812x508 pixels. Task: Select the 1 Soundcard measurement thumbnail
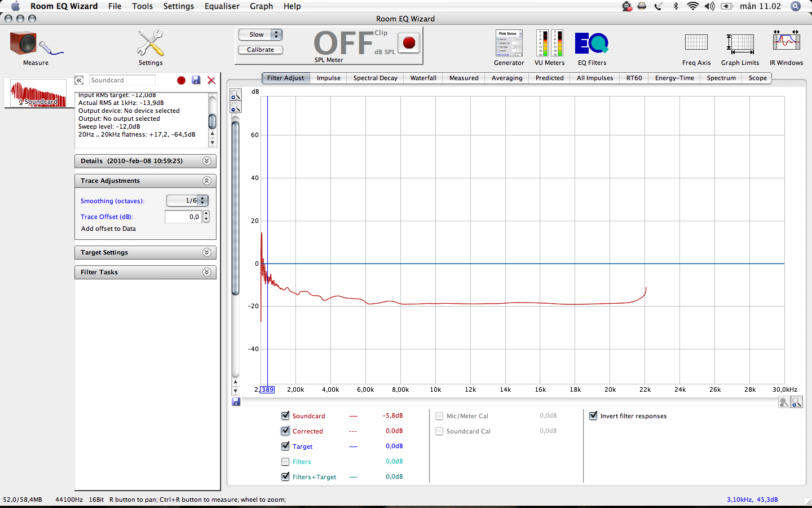click(38, 93)
